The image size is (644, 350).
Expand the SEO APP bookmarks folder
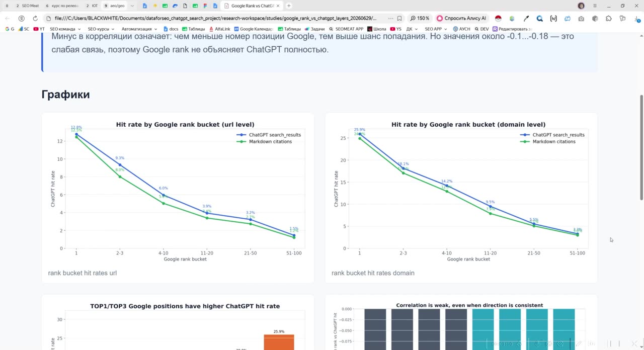[436, 29]
